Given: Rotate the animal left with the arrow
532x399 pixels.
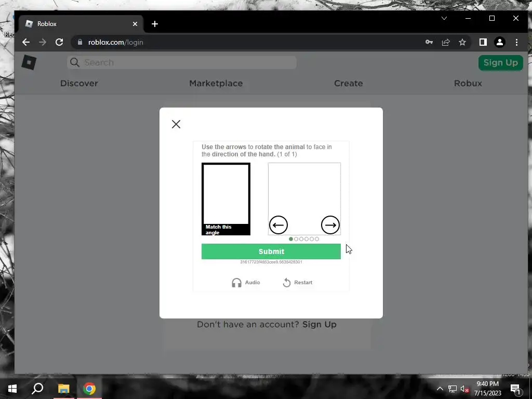Looking at the screenshot, I should [278, 225].
